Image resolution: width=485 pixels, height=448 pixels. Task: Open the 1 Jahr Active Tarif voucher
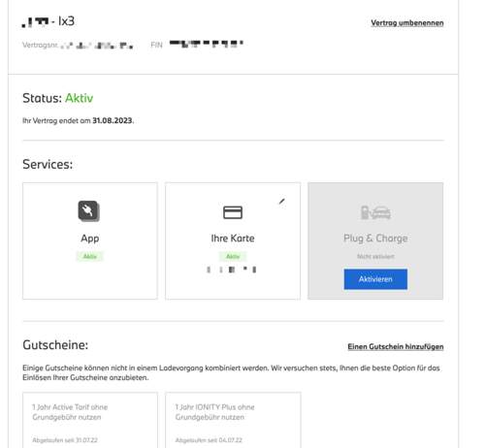tap(90, 420)
